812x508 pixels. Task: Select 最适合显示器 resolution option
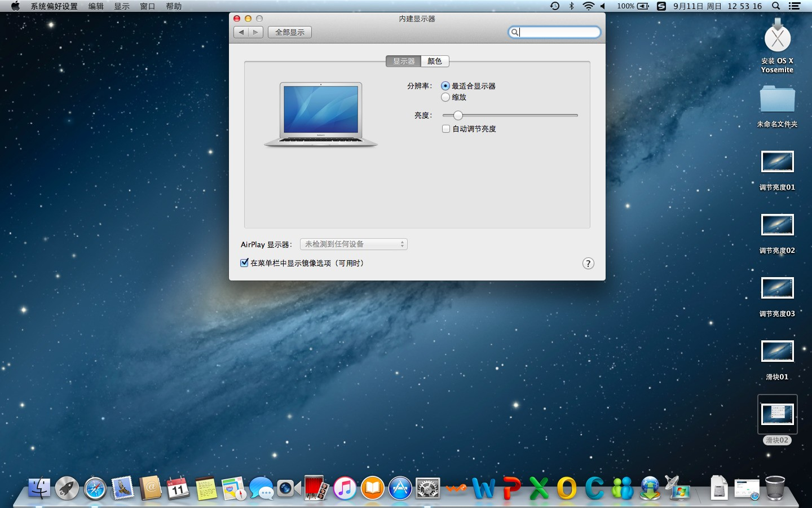(x=445, y=86)
